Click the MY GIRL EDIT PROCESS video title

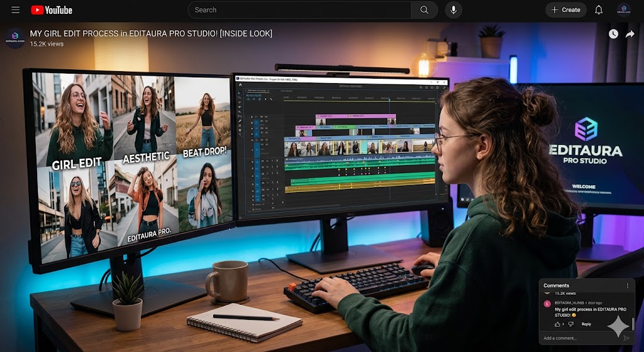151,33
